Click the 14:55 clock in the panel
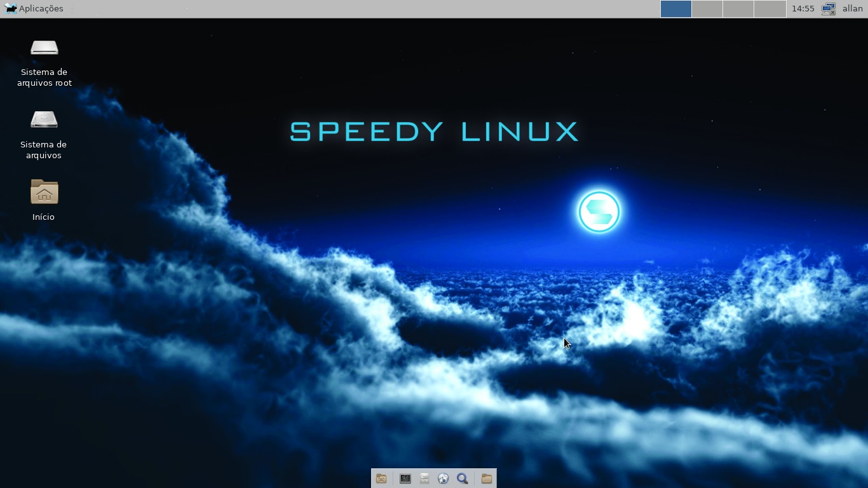This screenshot has width=868, height=488. tap(803, 9)
